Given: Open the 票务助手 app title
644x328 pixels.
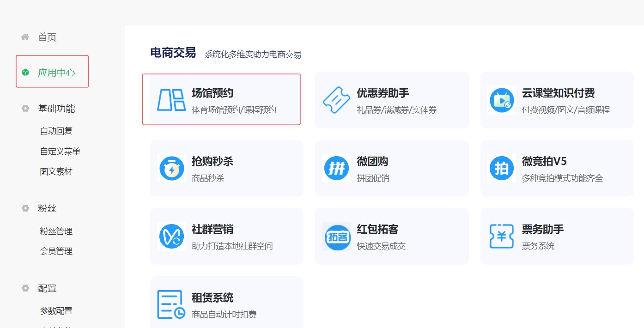Looking at the screenshot, I should (x=543, y=229).
